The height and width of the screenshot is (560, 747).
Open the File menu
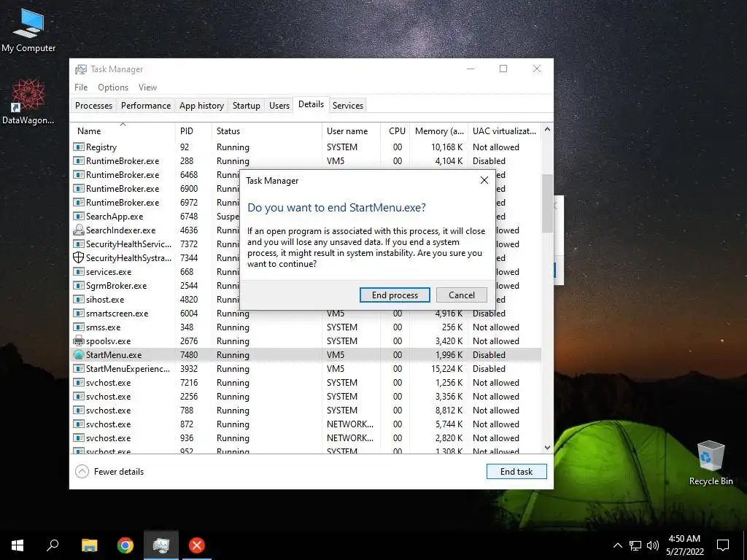tap(81, 87)
